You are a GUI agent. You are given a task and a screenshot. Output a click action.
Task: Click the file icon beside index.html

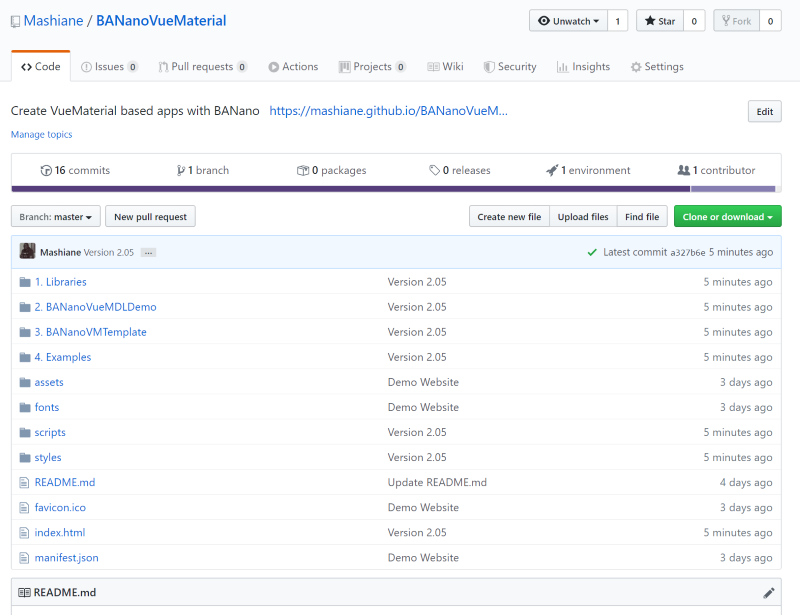[25, 532]
